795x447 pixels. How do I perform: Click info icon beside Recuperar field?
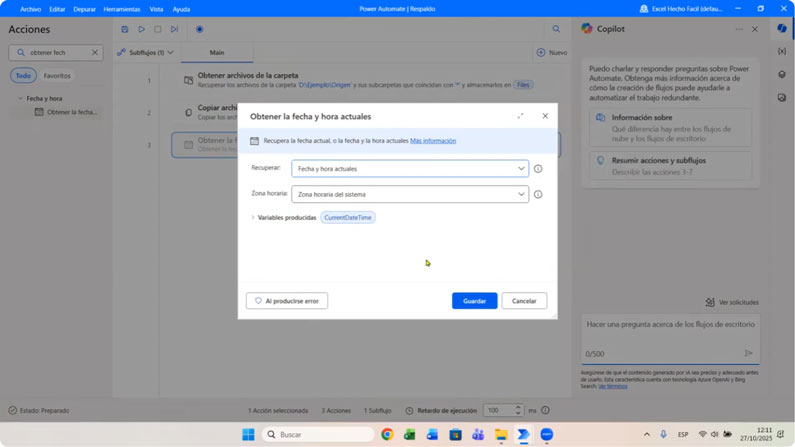point(538,169)
